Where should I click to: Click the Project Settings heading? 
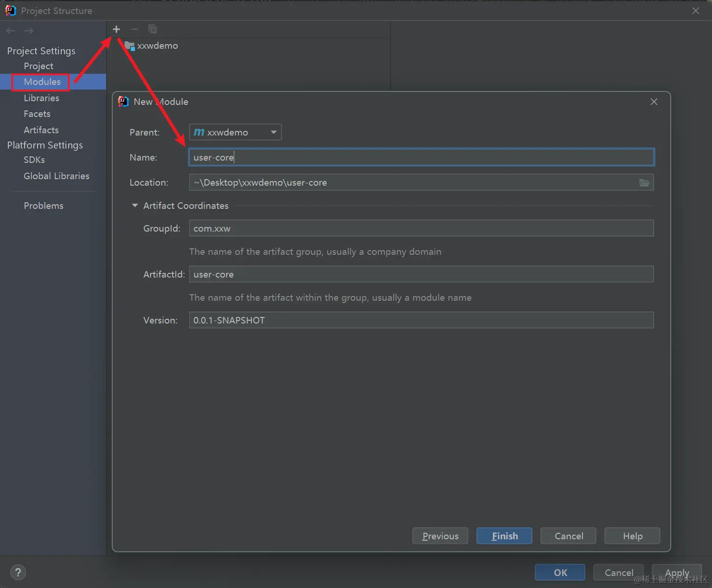click(x=41, y=51)
